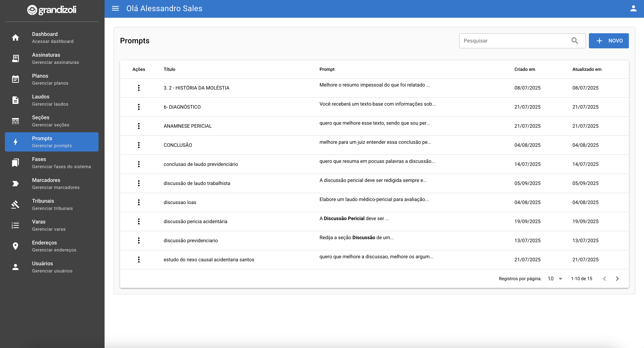The height and width of the screenshot is (348, 644).
Task: Click the Marcadores label icon
Action: [15, 184]
